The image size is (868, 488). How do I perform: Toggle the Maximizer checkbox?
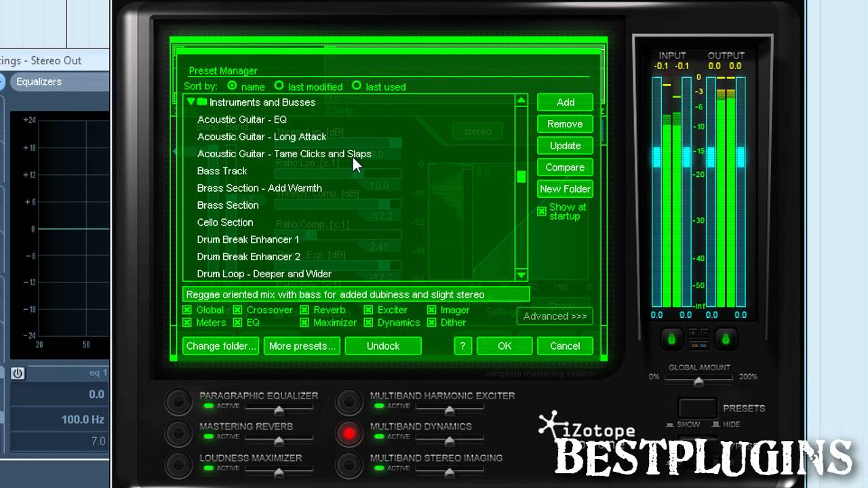point(304,323)
